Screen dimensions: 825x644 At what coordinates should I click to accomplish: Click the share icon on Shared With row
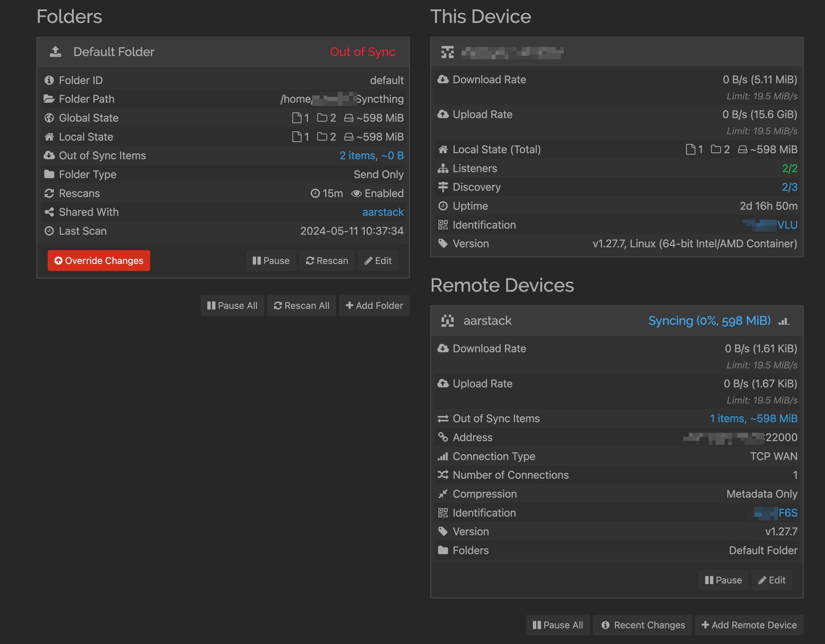[x=49, y=212]
